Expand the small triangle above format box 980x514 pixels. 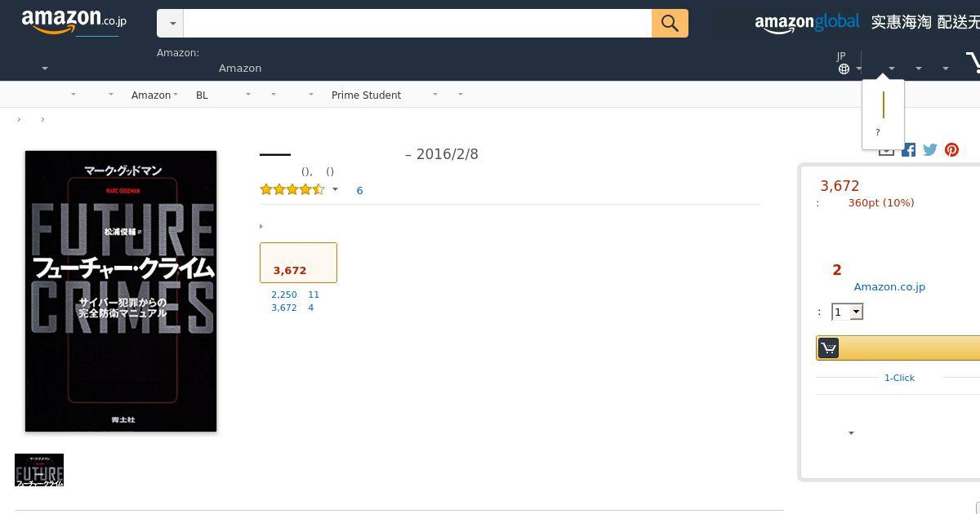pos(261,226)
